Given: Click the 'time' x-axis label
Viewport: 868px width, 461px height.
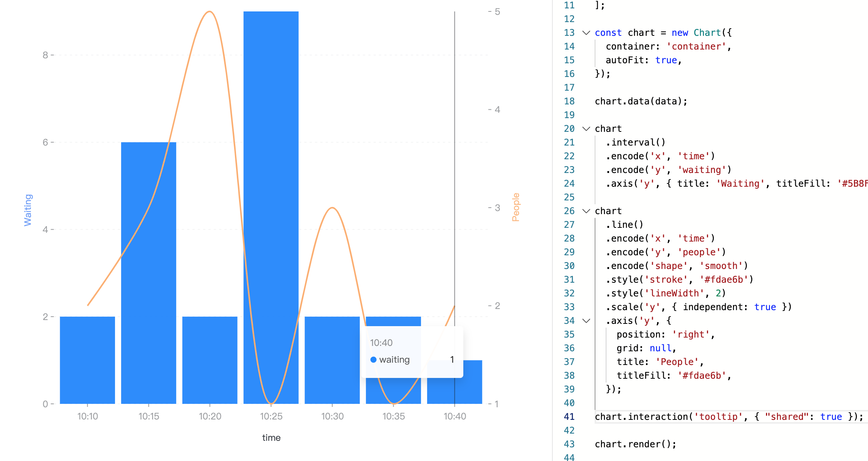Looking at the screenshot, I should (x=272, y=437).
